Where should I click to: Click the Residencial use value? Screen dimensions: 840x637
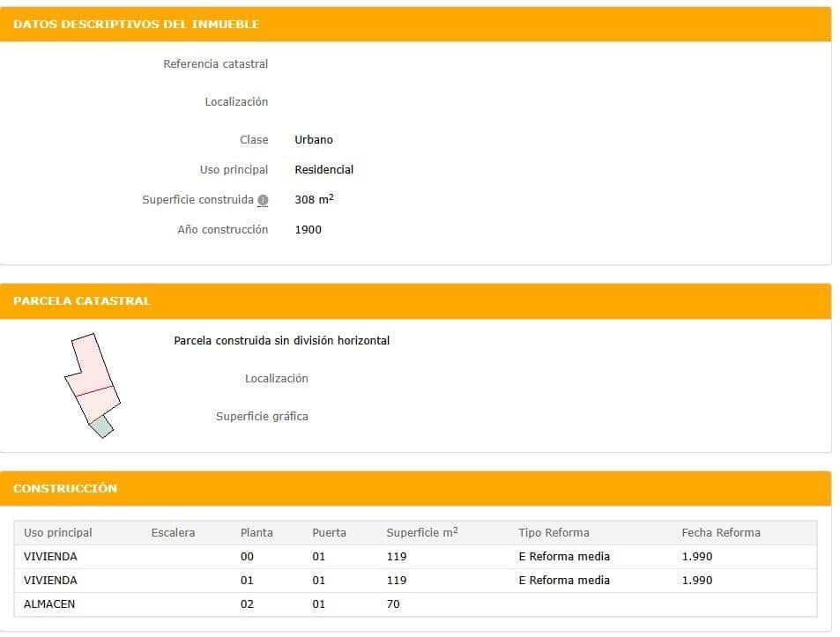tap(324, 169)
